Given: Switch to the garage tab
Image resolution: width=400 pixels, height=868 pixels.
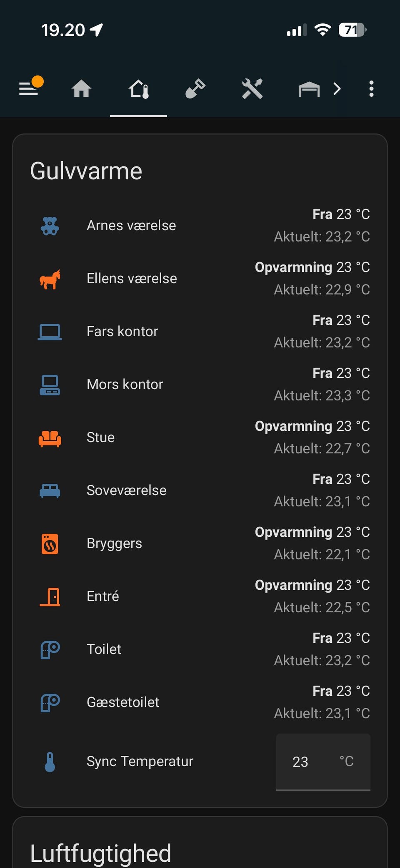Looking at the screenshot, I should click(x=309, y=88).
